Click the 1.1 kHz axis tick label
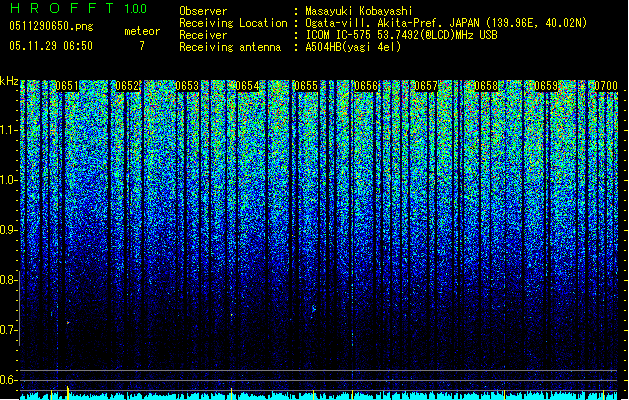 (x=9, y=130)
